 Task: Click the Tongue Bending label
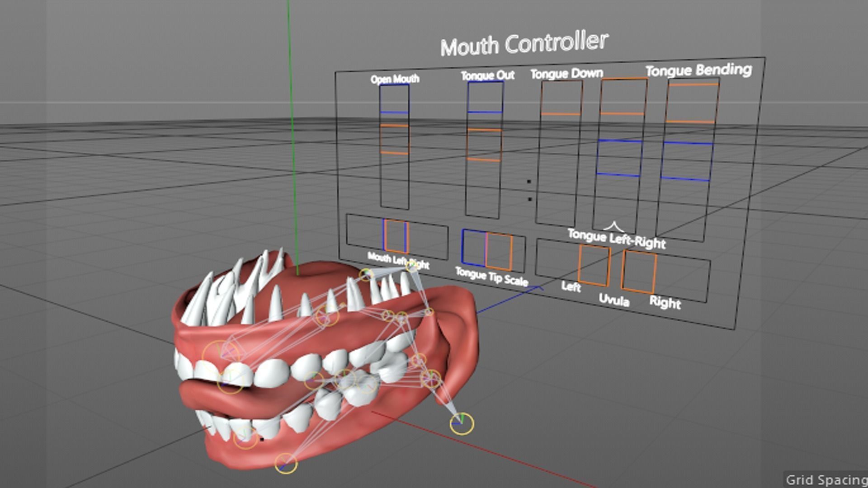(698, 70)
